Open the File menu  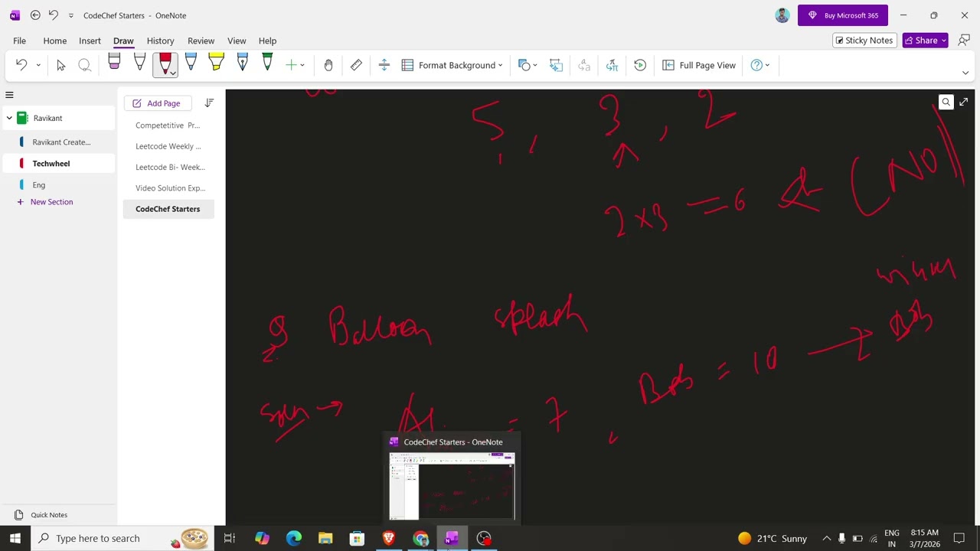(x=19, y=41)
